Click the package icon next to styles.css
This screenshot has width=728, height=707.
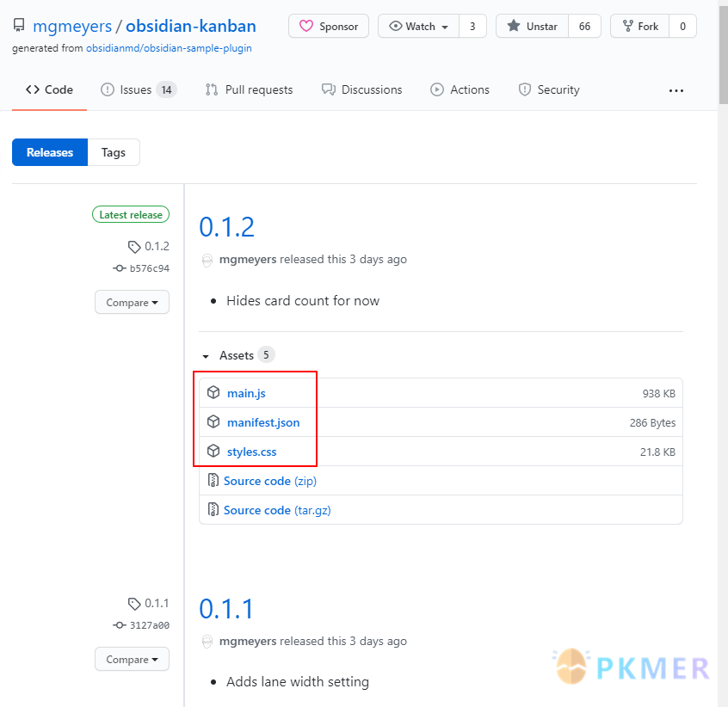pos(213,451)
